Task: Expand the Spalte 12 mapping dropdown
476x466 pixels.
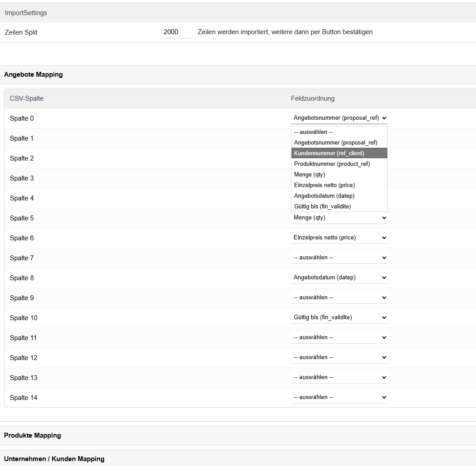Action: (x=339, y=357)
